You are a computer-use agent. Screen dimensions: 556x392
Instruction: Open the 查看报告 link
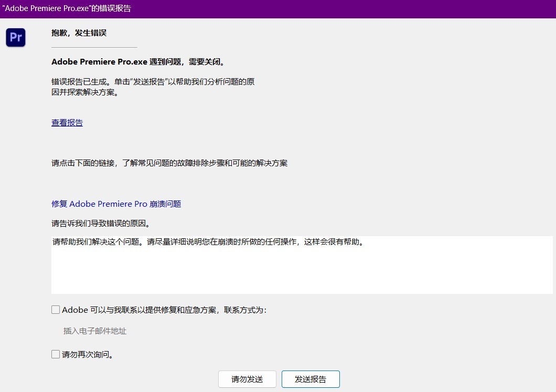(x=67, y=123)
